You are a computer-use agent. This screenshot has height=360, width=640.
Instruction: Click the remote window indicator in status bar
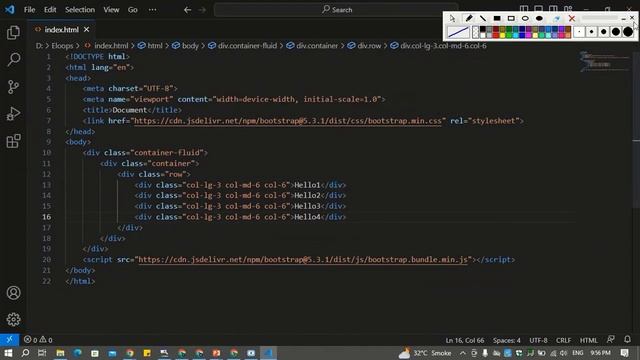[9, 340]
